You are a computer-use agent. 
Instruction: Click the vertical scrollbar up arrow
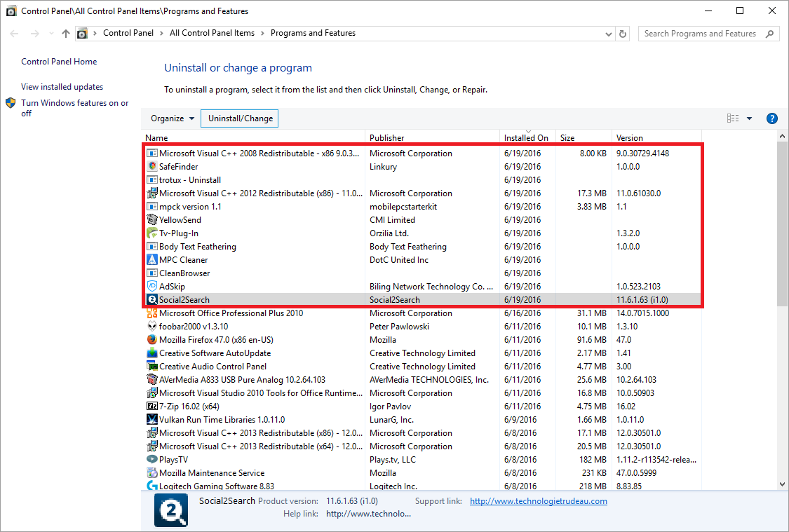(x=782, y=136)
